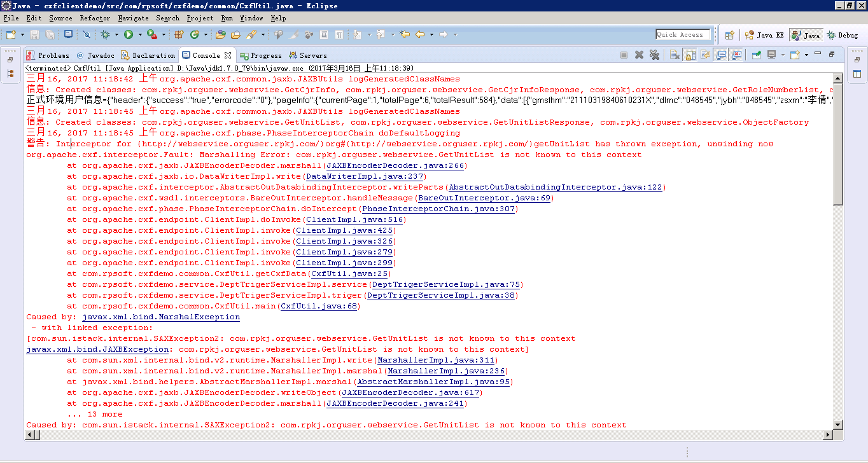
Task: Switch to the Problems tab
Action: coord(48,55)
